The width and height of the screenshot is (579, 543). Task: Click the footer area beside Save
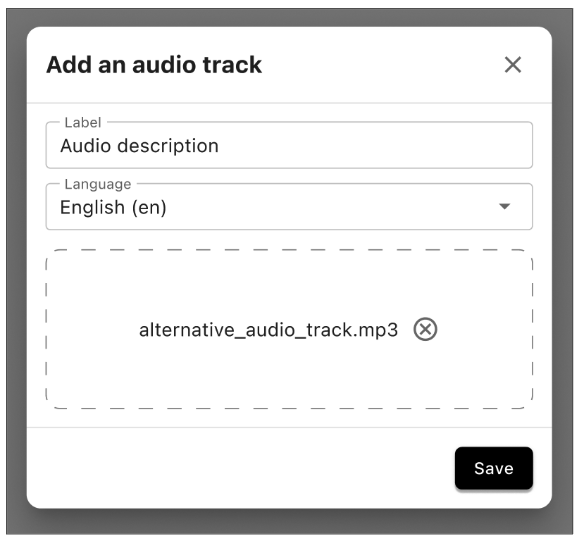[240, 468]
